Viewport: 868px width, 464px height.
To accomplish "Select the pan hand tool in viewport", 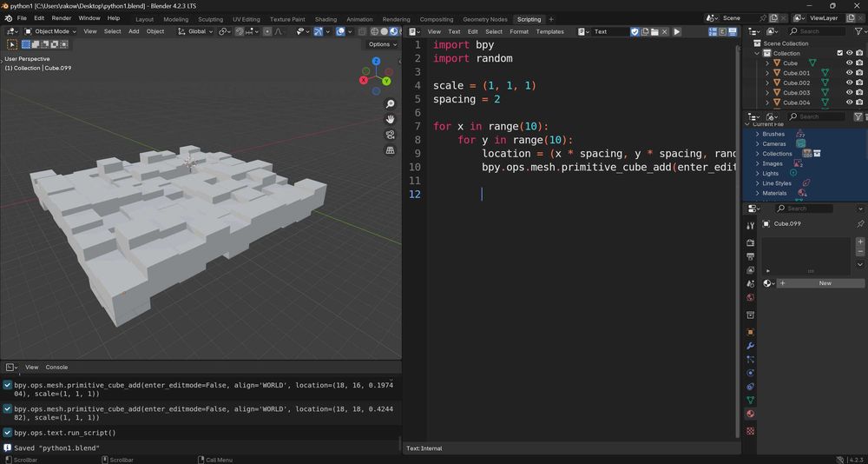I will click(x=391, y=119).
